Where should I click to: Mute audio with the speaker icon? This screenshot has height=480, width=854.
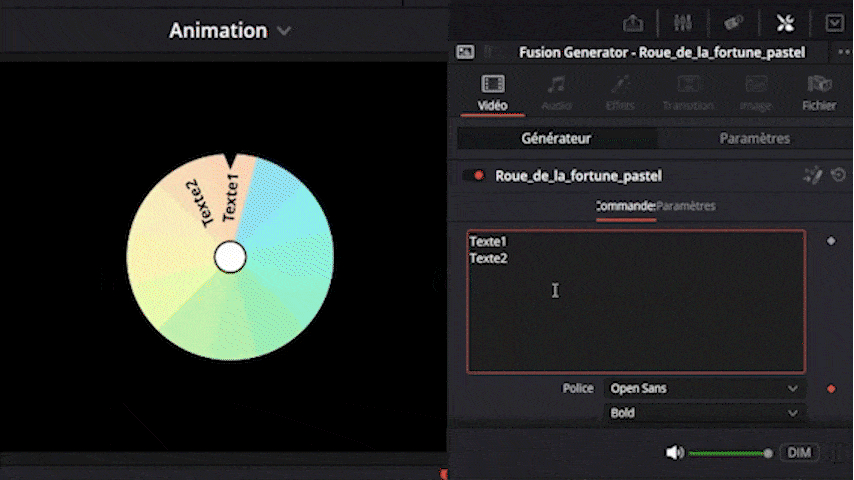(x=675, y=453)
